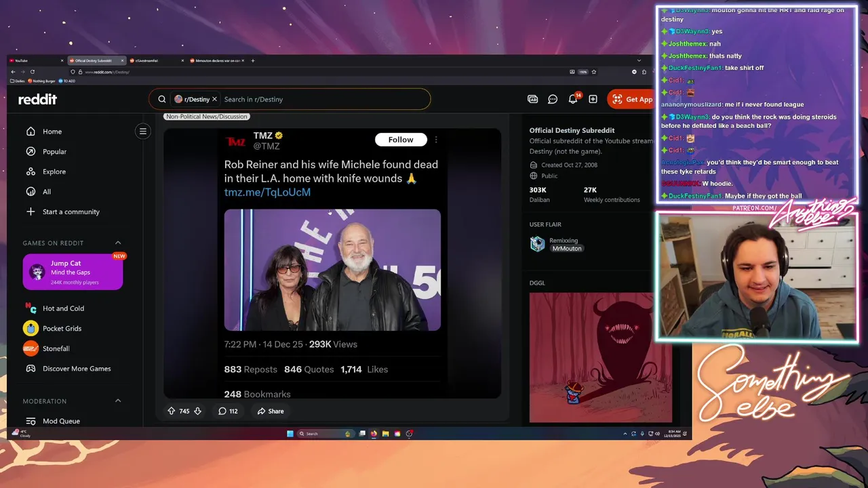Open File Explorer from taskbar

tap(385, 434)
